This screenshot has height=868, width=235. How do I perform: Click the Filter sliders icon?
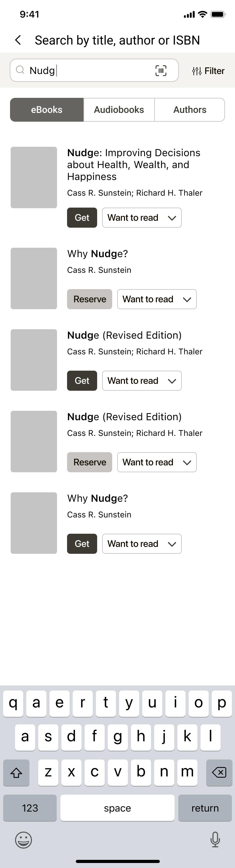point(197,71)
